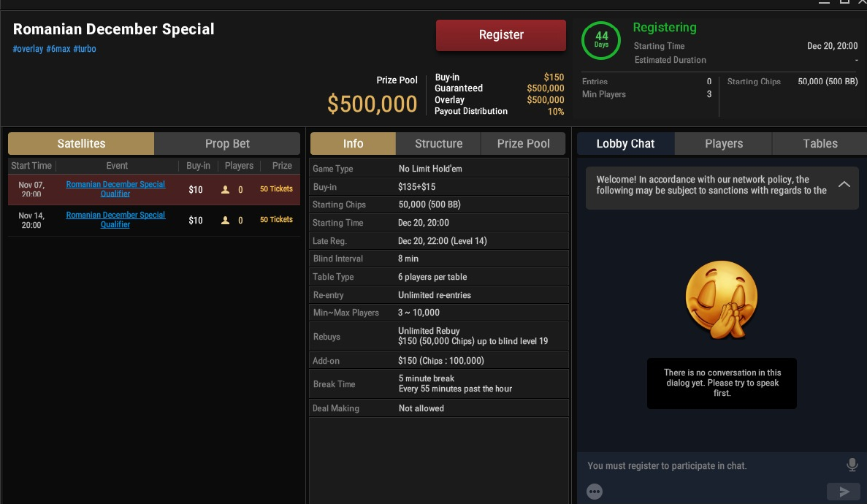Select the Prop Bet tab
This screenshot has height=504, width=867.
tap(227, 144)
